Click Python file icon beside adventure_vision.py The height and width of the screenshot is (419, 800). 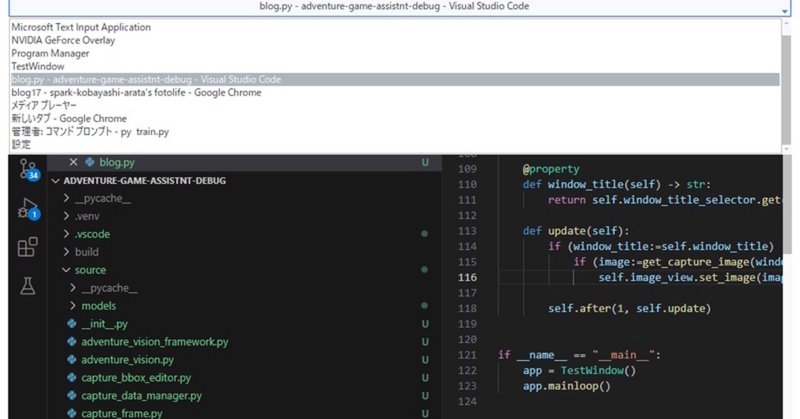click(72, 360)
